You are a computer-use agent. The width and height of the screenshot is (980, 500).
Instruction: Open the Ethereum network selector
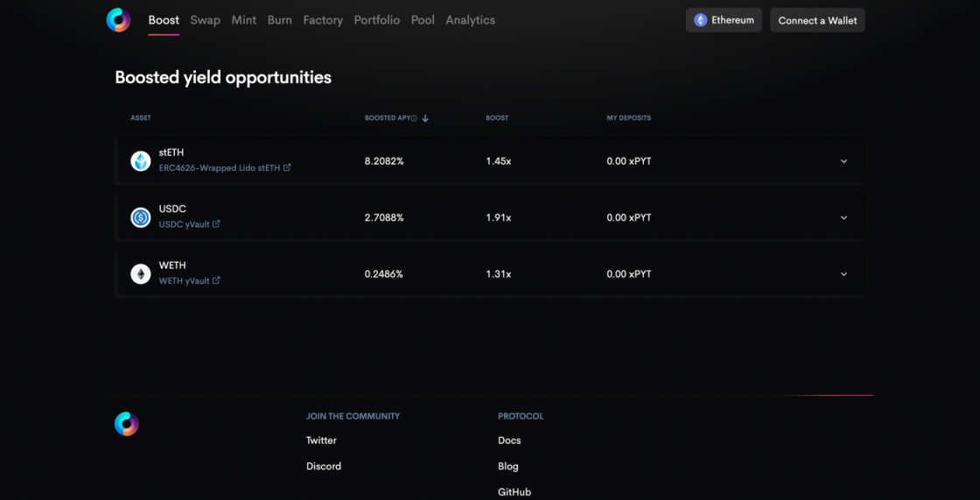pyautogui.click(x=724, y=20)
